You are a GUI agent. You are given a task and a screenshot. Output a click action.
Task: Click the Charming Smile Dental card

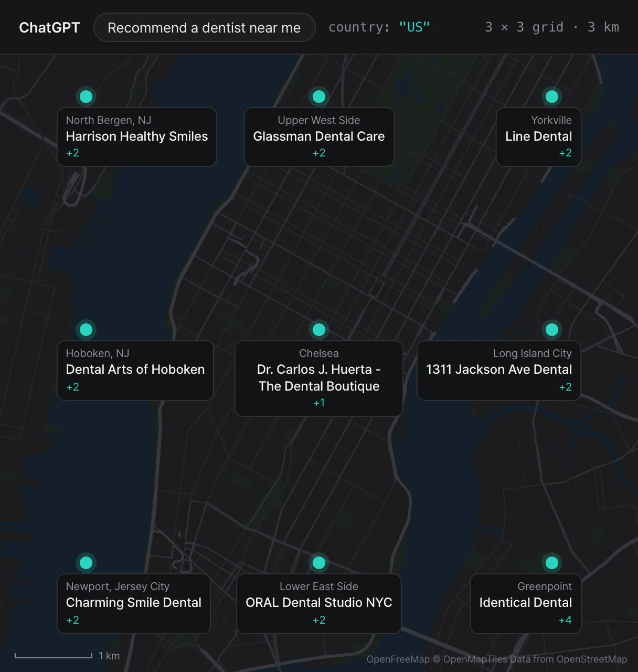[x=134, y=604]
